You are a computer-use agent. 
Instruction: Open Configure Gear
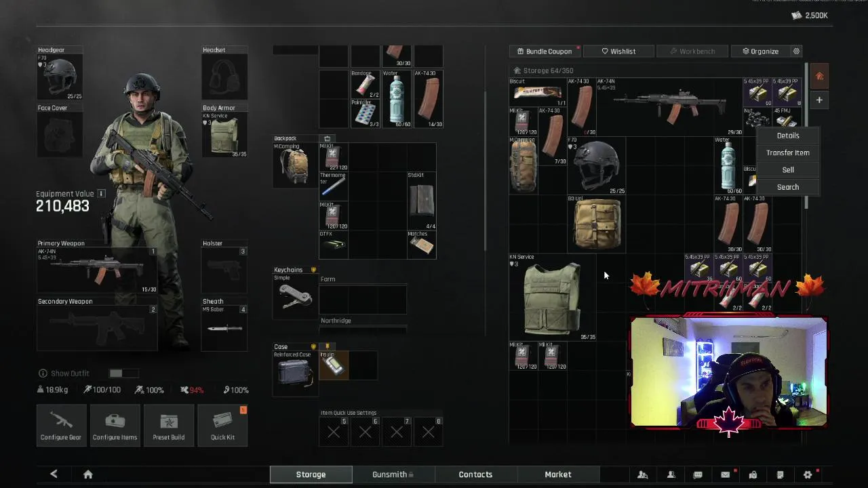click(x=61, y=425)
